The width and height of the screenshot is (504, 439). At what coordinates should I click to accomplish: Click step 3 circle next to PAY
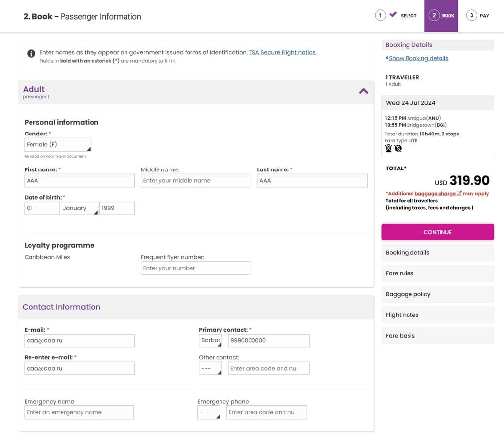point(472,15)
